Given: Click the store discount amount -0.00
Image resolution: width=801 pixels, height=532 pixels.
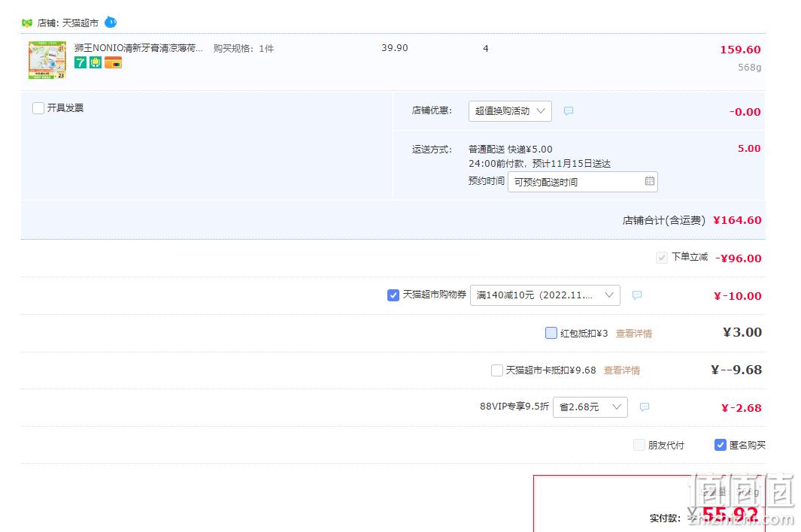Looking at the screenshot, I should [x=745, y=112].
